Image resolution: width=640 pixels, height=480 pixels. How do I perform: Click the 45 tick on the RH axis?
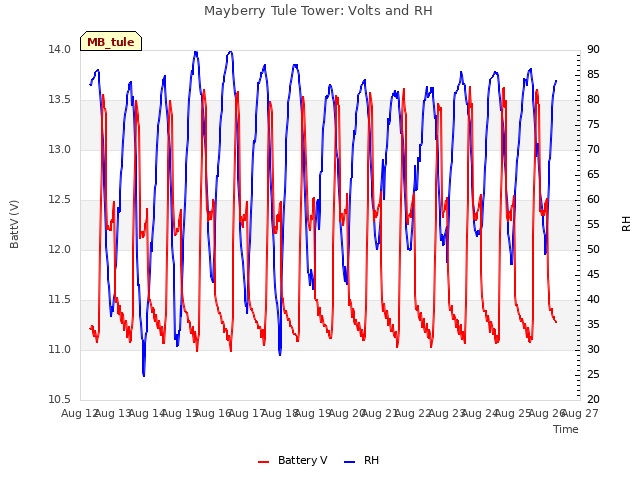(593, 275)
